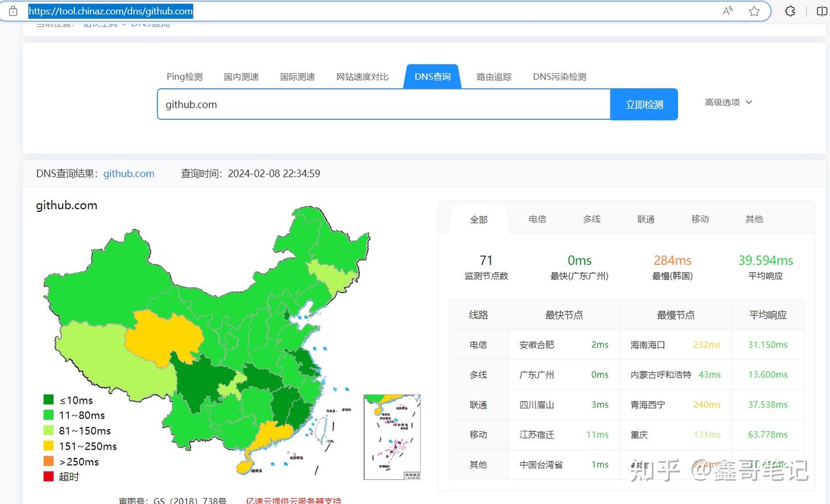The height and width of the screenshot is (504, 830).
Task: Click the >250ms orange legend swatch
Action: [48, 461]
